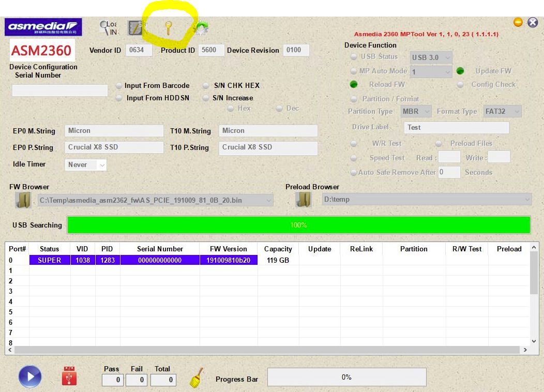The image size is (544, 392).
Task: Enable Input From Barcode option
Action: point(119,85)
